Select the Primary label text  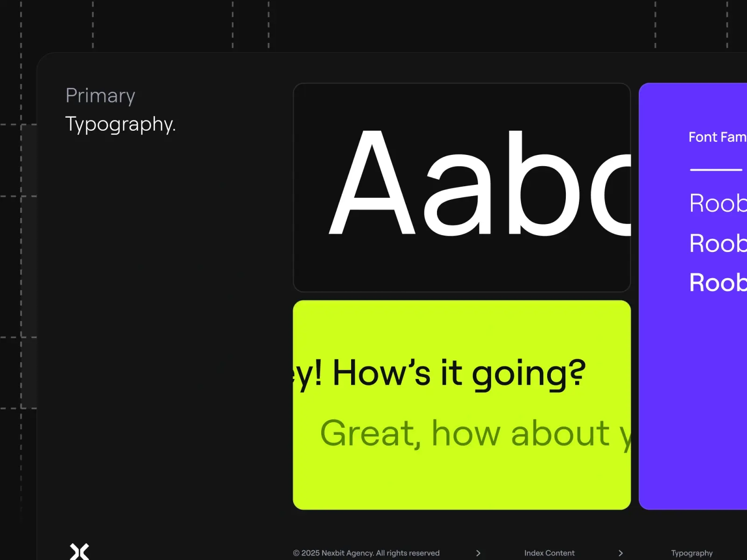point(100,96)
